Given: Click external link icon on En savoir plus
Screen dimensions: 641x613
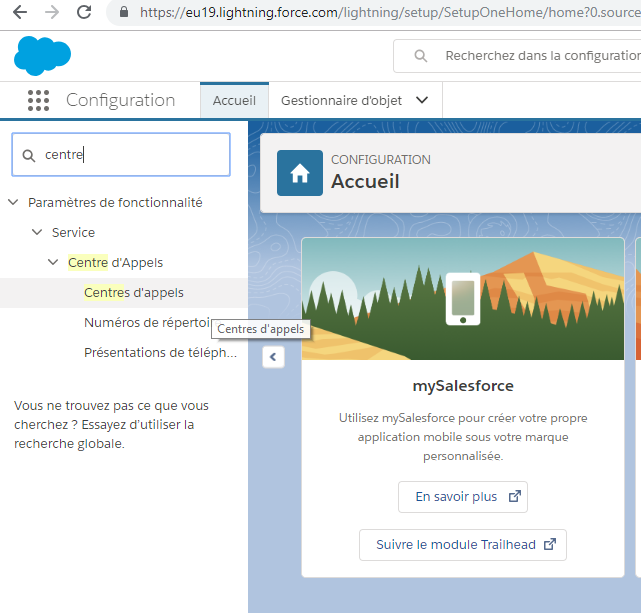Looking at the screenshot, I should (x=515, y=496).
